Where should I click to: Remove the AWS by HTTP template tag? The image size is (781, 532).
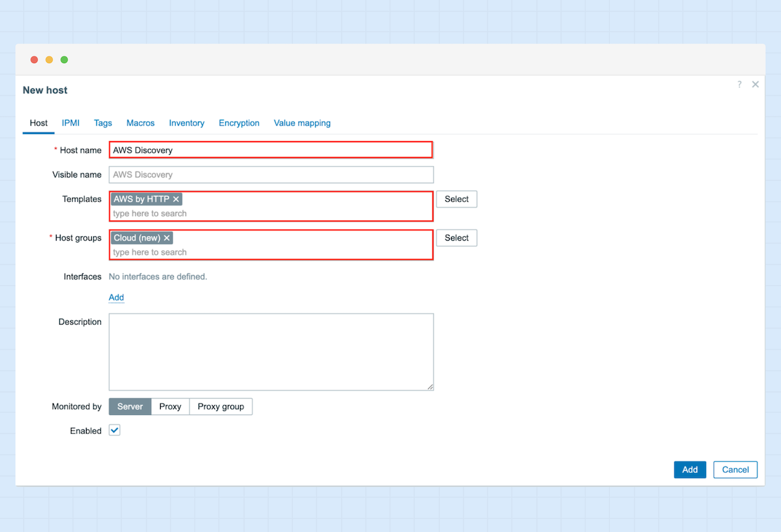(176, 199)
